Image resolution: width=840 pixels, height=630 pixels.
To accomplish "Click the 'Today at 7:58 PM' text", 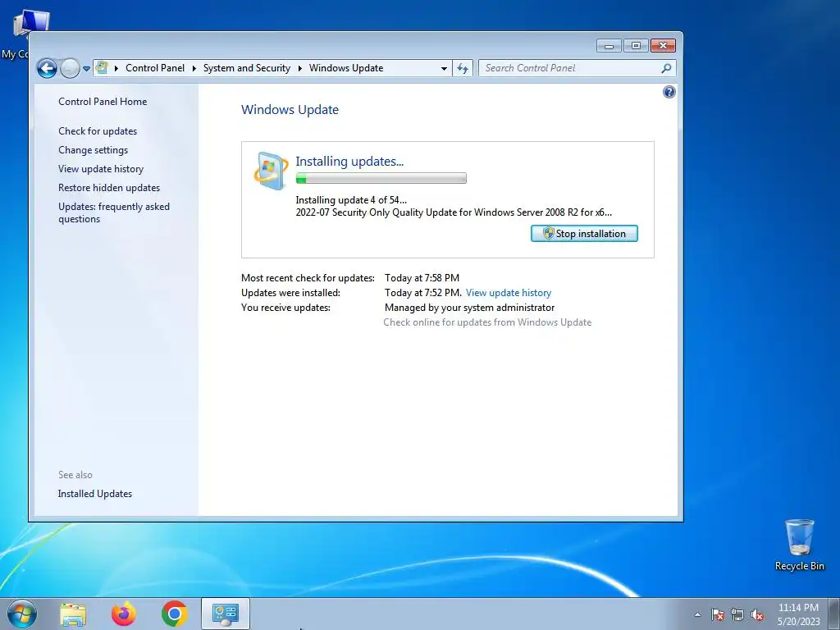I will point(422,278).
